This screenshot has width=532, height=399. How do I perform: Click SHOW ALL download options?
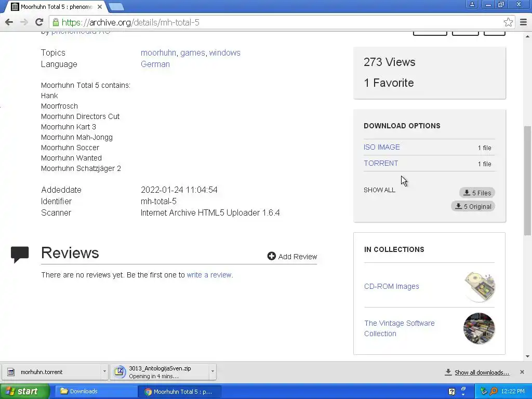[x=379, y=190]
